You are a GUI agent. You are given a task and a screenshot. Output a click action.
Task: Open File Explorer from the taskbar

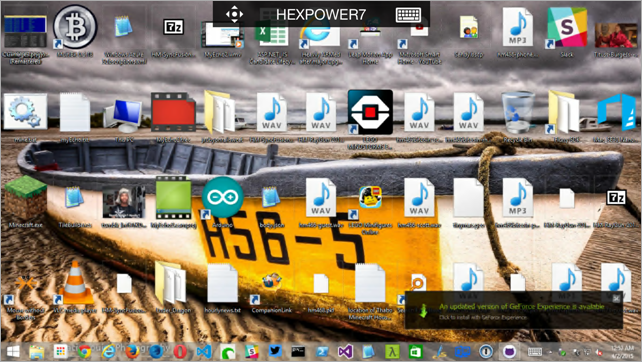(x=37, y=352)
